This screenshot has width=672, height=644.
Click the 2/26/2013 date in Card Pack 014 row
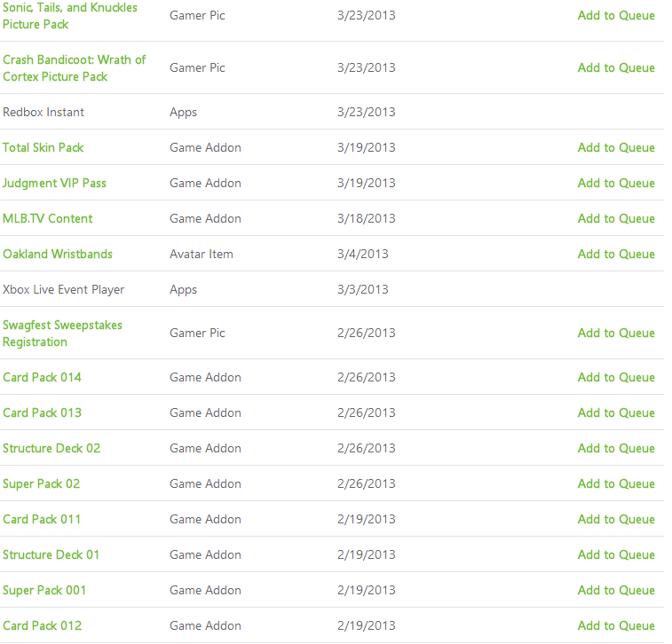coord(366,378)
